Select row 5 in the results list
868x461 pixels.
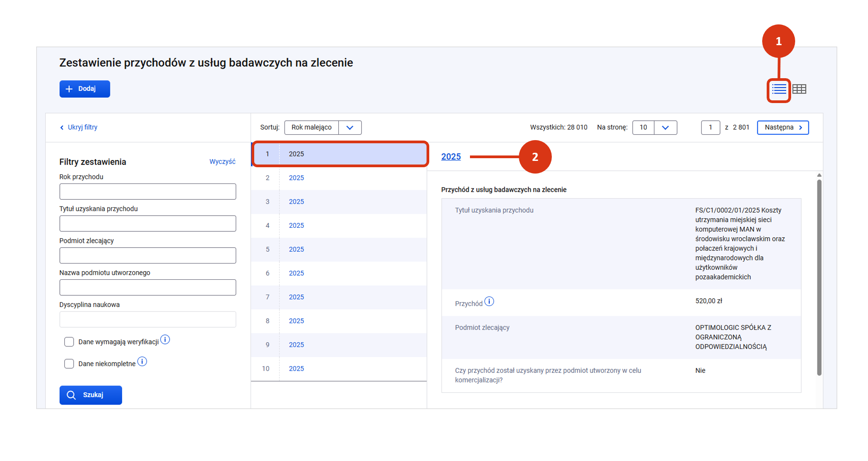click(x=338, y=249)
